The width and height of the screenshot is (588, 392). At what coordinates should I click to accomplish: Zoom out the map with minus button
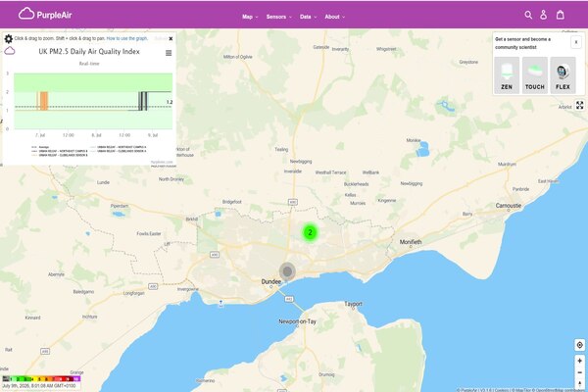(x=580, y=372)
